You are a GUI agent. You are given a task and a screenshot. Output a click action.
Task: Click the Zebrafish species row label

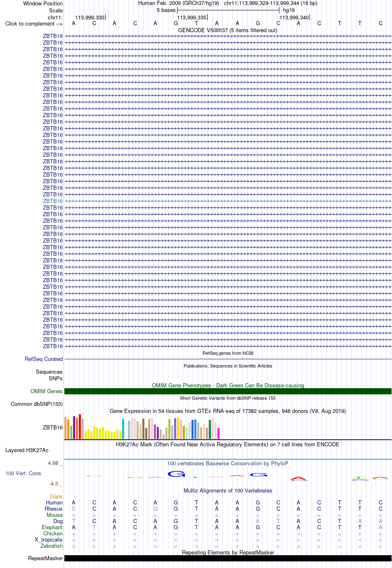[52, 546]
